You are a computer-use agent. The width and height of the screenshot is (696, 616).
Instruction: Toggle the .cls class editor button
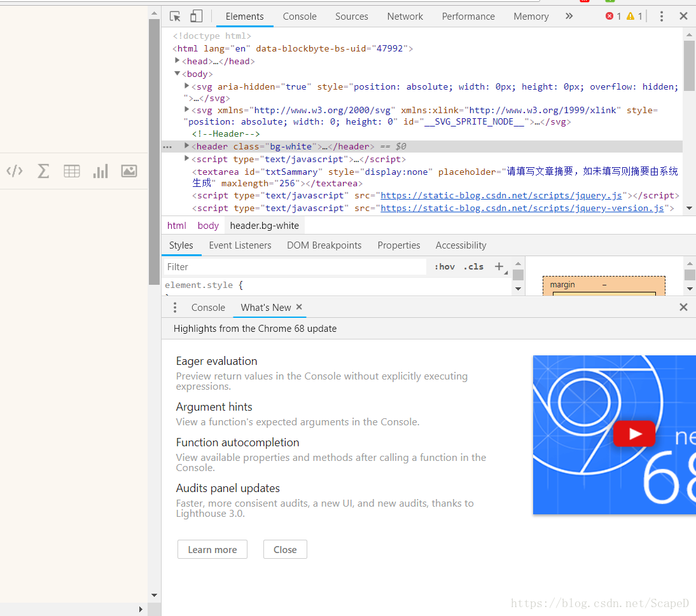click(x=473, y=267)
